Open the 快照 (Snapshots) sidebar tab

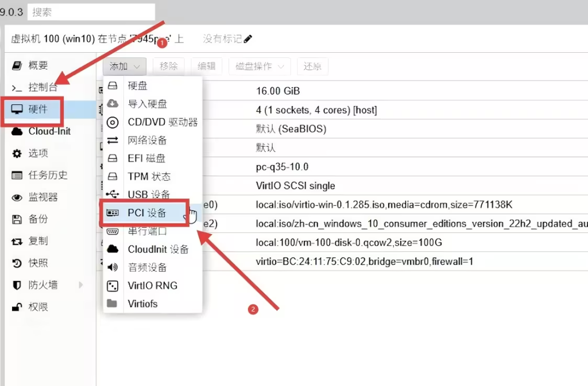tap(38, 263)
